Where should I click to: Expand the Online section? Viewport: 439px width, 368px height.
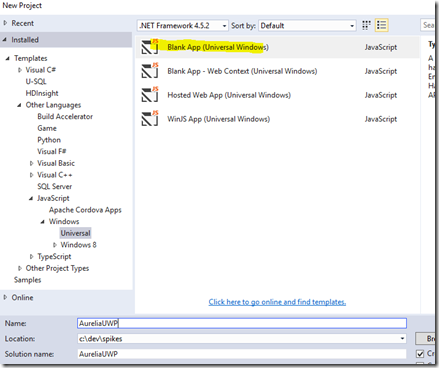[x=5, y=297]
